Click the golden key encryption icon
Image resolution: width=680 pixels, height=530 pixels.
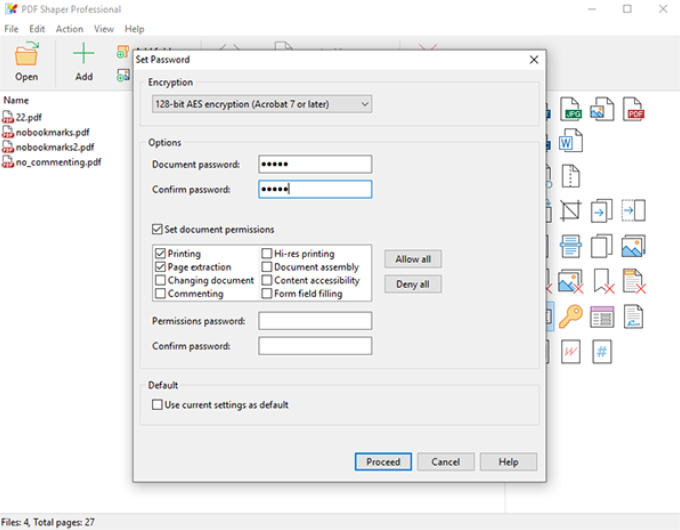(x=571, y=317)
